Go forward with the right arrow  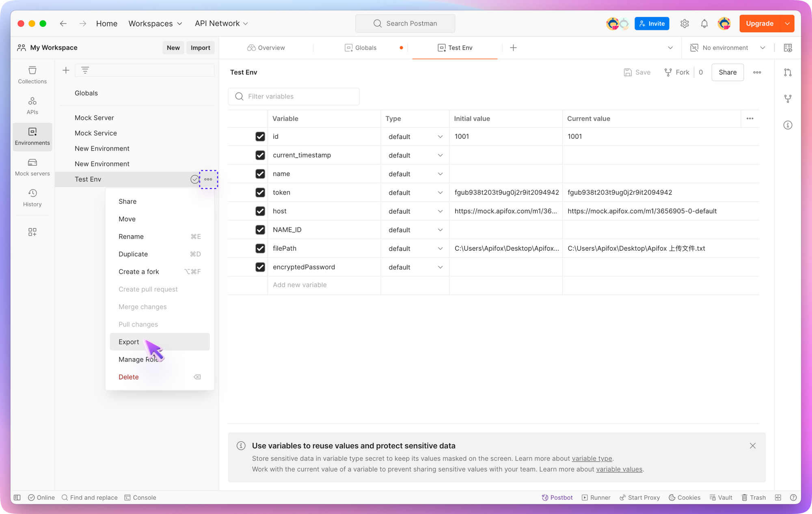click(x=83, y=24)
